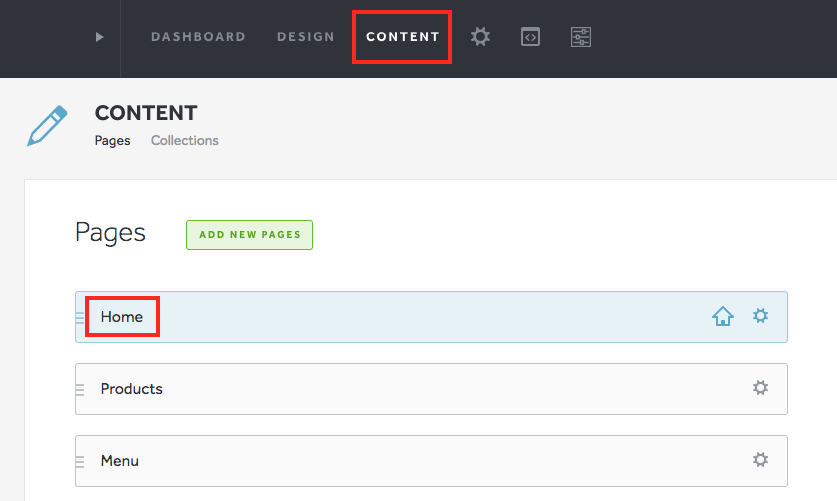
Task: Click the drag handle on the Home row
Action: [x=80, y=317]
